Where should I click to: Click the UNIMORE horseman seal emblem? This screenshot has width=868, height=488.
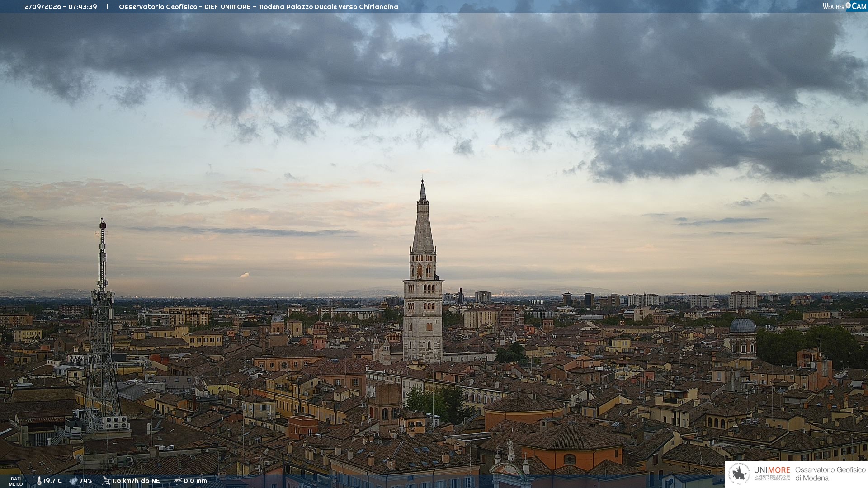click(740, 474)
